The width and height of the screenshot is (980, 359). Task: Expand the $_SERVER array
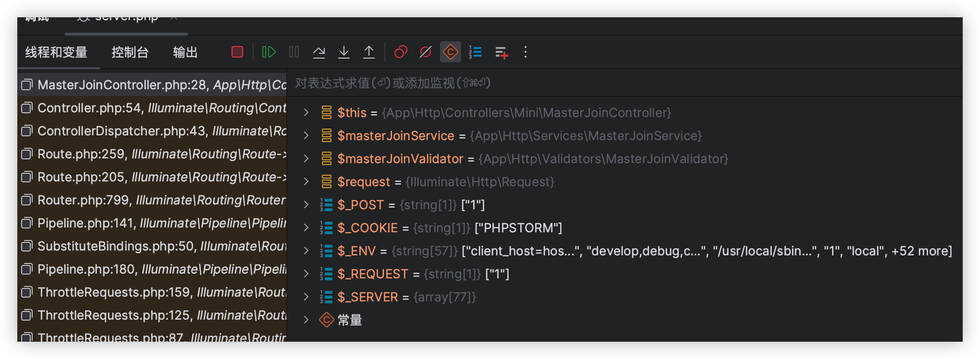pyautogui.click(x=306, y=297)
